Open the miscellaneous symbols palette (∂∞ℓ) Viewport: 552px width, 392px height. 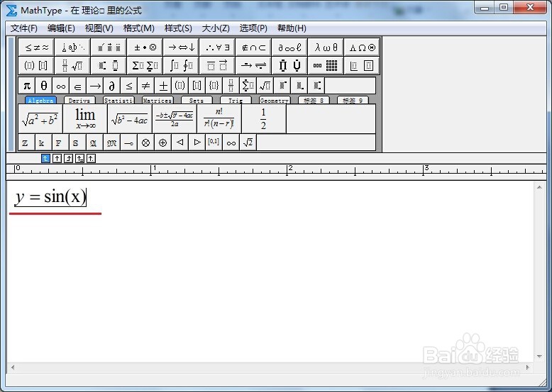click(289, 47)
